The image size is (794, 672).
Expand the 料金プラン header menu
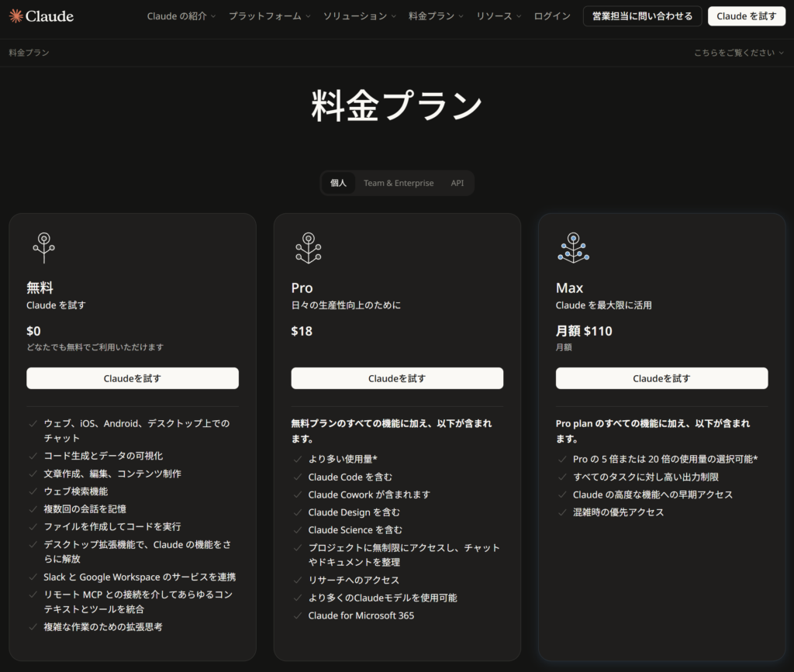point(436,16)
